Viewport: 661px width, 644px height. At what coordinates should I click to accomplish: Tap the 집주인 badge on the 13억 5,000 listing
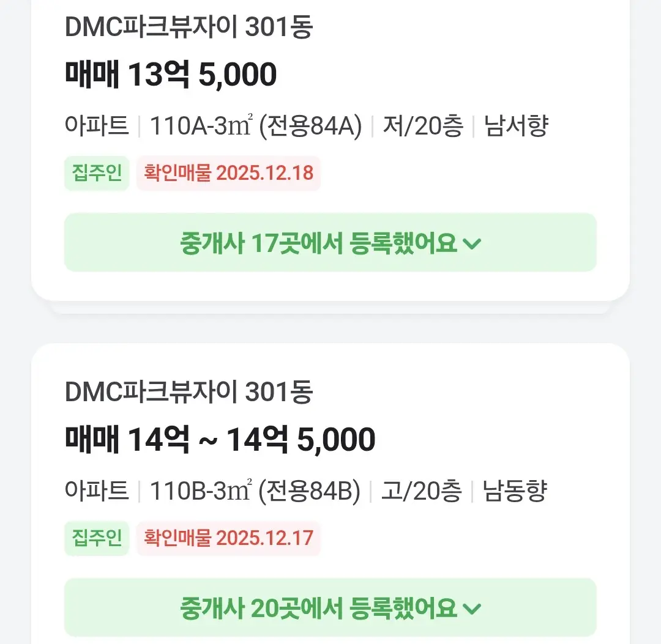click(97, 173)
